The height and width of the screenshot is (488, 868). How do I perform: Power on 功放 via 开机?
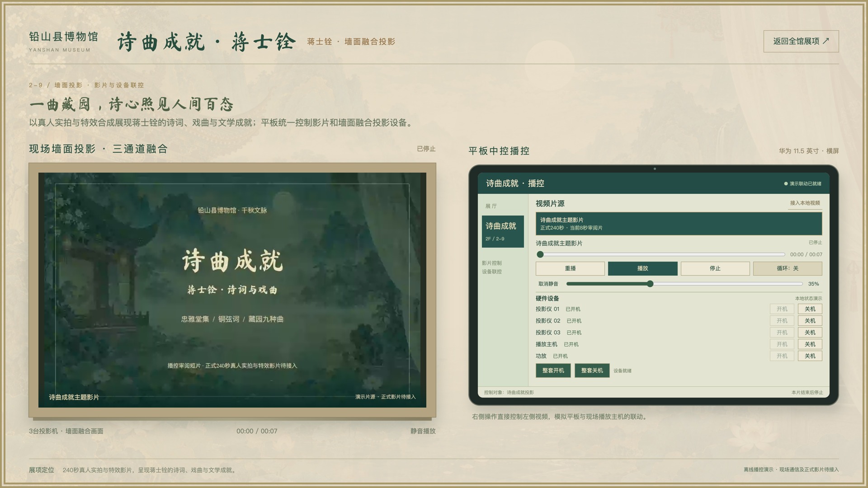click(x=782, y=356)
